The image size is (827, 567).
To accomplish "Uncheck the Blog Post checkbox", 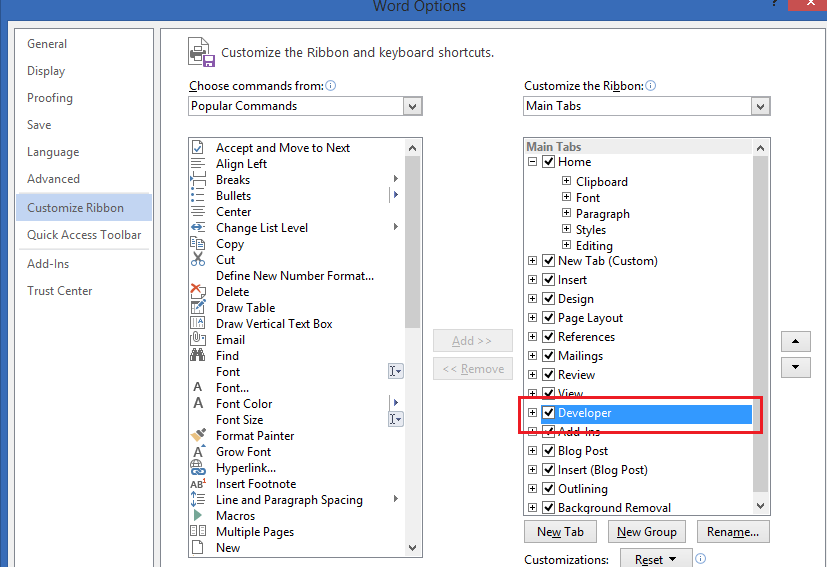I will (549, 450).
